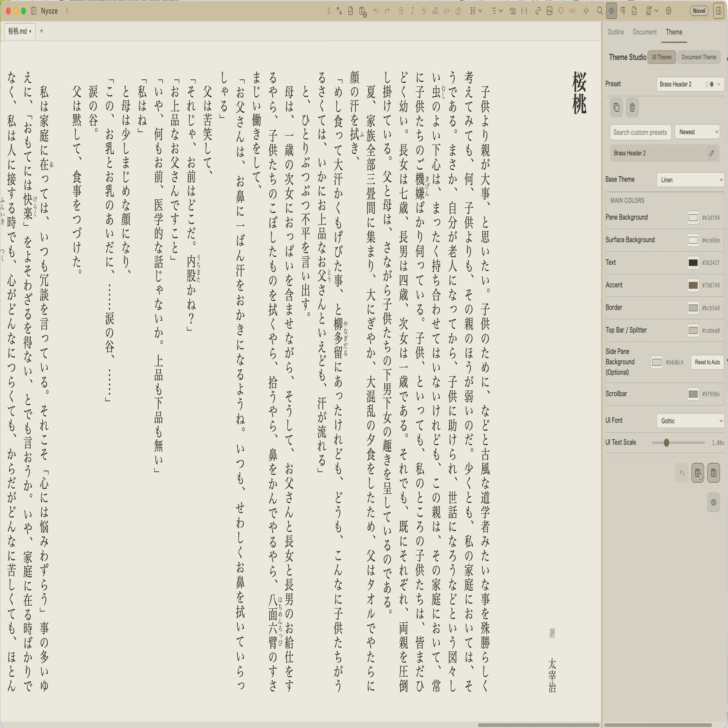Click the toolbar Save As icon
Screen dimensions: 728x728
[363, 11]
